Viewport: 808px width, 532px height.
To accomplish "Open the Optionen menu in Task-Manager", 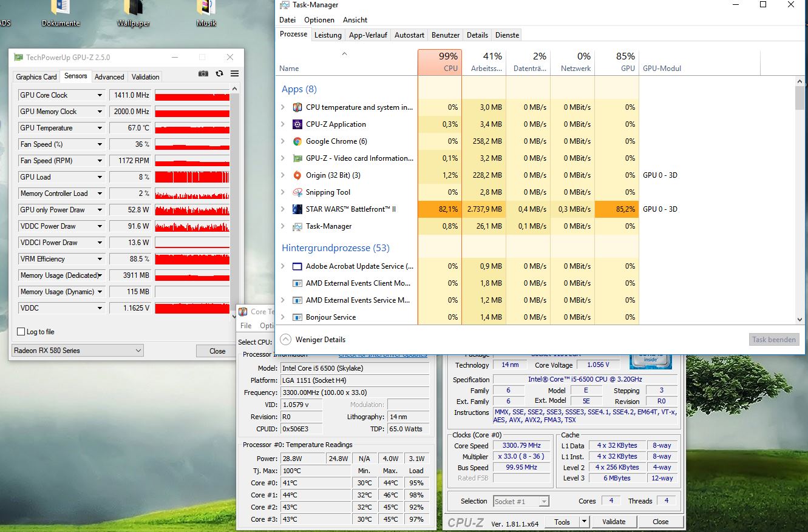I will point(319,20).
